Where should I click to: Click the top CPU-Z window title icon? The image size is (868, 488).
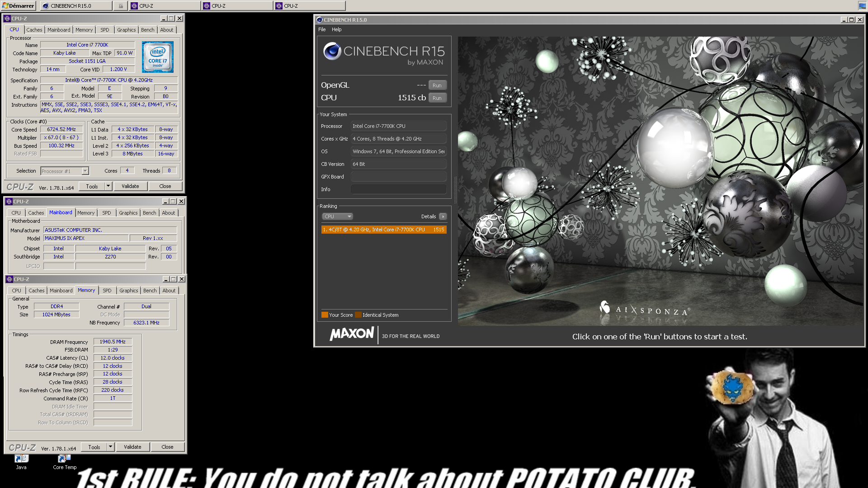[x=7, y=19]
